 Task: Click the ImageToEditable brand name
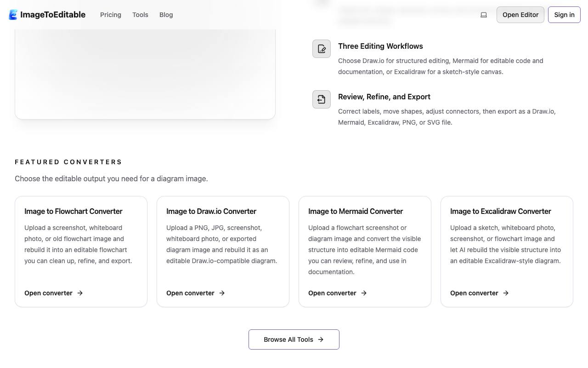click(x=53, y=15)
